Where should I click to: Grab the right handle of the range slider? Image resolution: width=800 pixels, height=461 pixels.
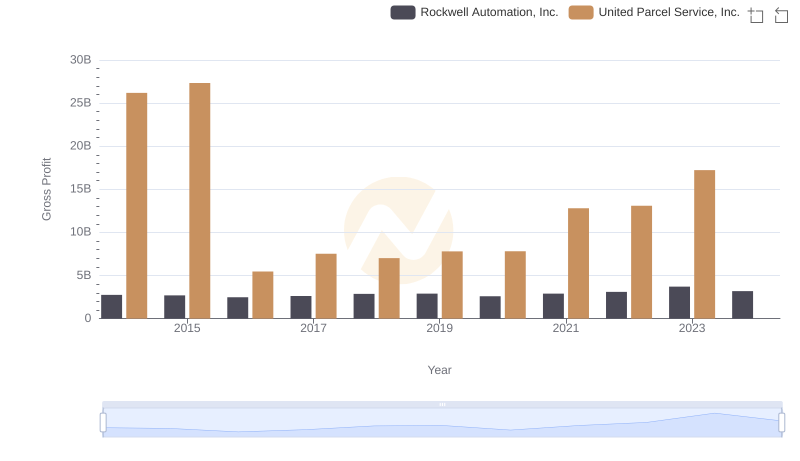click(781, 423)
